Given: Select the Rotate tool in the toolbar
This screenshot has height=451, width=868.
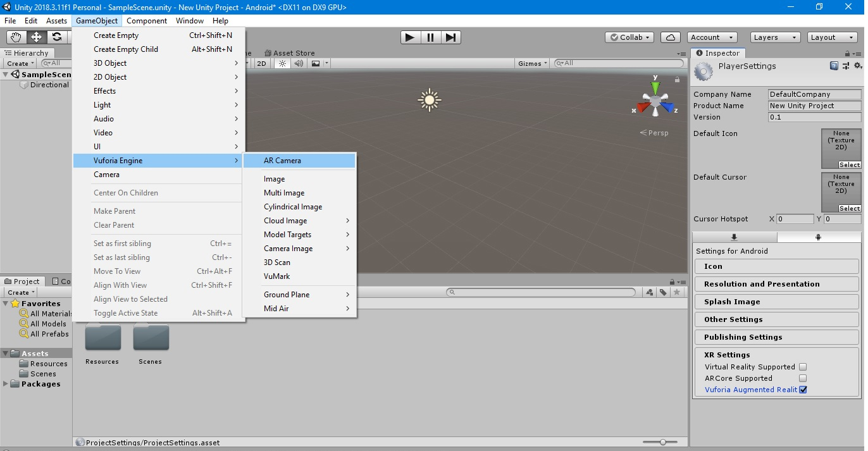Looking at the screenshot, I should [x=56, y=37].
